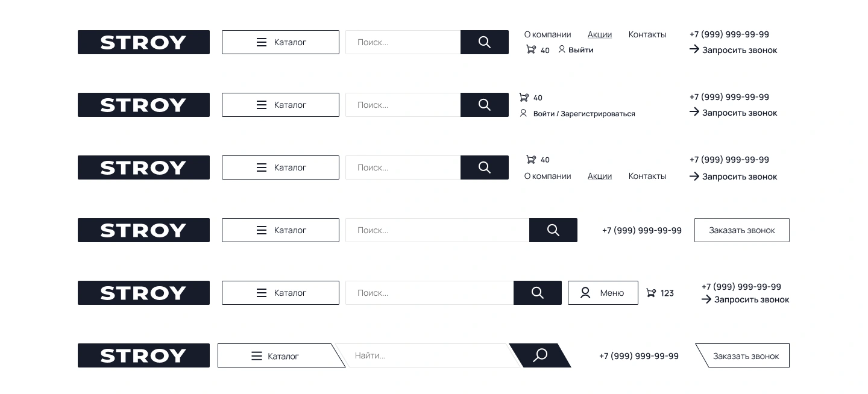Click the user icon next to Войти / Зарегистрироваться
The width and height of the screenshot is (868, 394).
tap(523, 113)
